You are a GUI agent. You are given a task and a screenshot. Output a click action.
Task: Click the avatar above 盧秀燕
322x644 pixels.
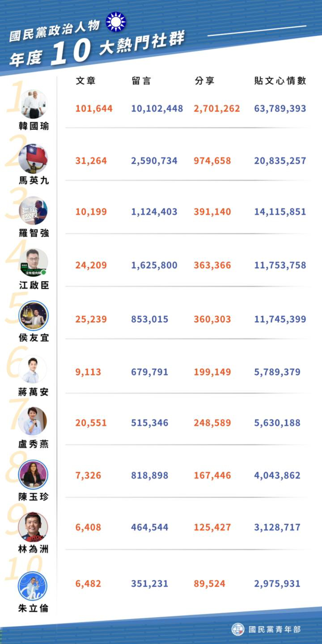coord(33,421)
